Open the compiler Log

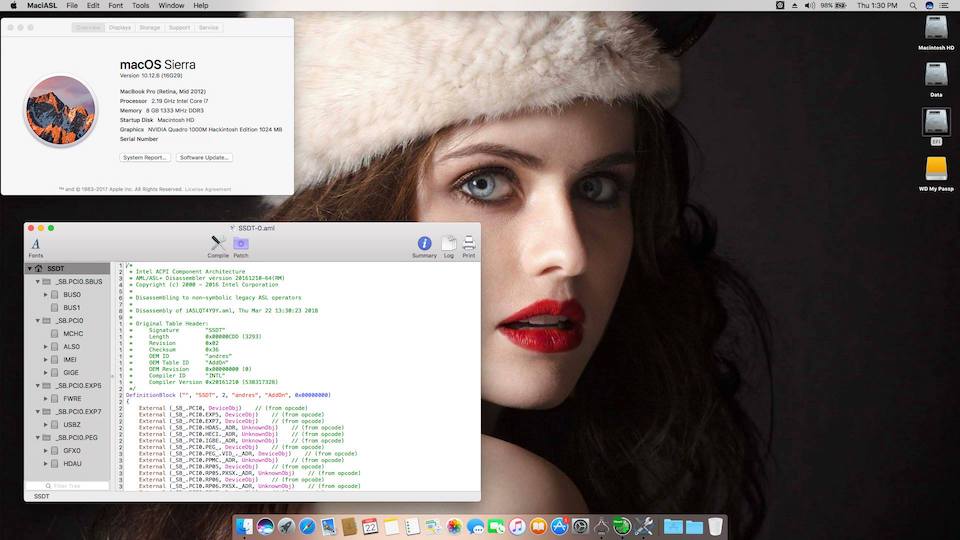tap(449, 244)
